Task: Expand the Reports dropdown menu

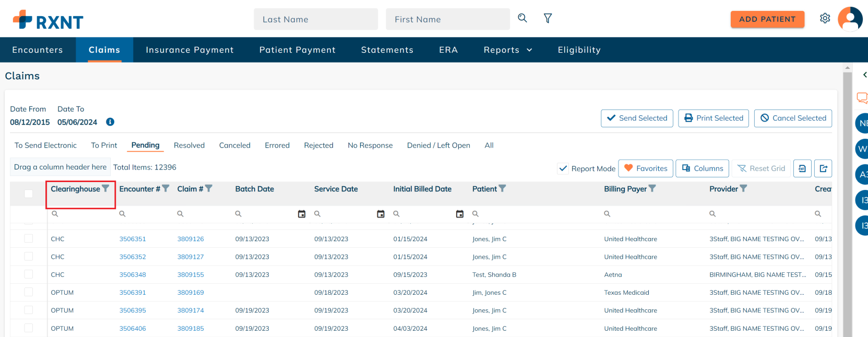Action: [508, 50]
